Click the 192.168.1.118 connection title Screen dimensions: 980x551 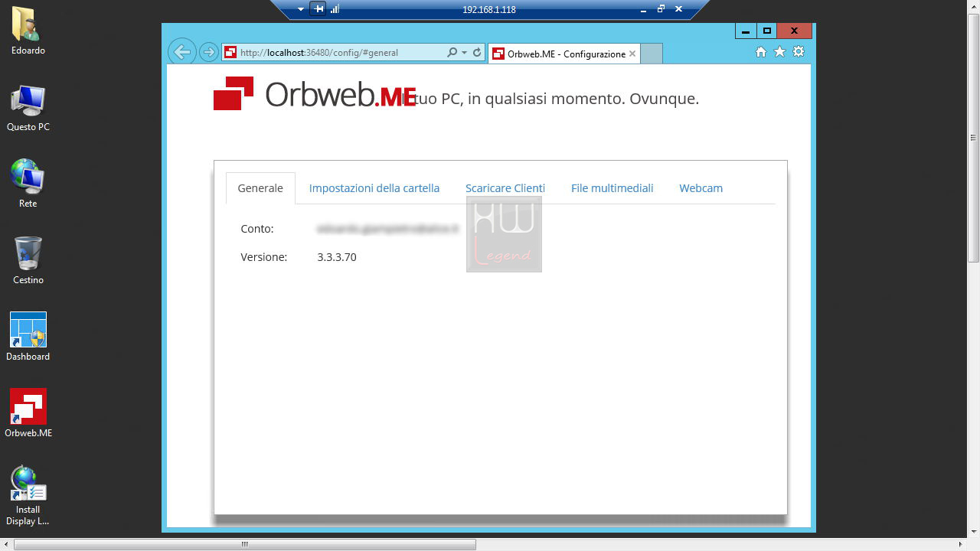point(489,10)
